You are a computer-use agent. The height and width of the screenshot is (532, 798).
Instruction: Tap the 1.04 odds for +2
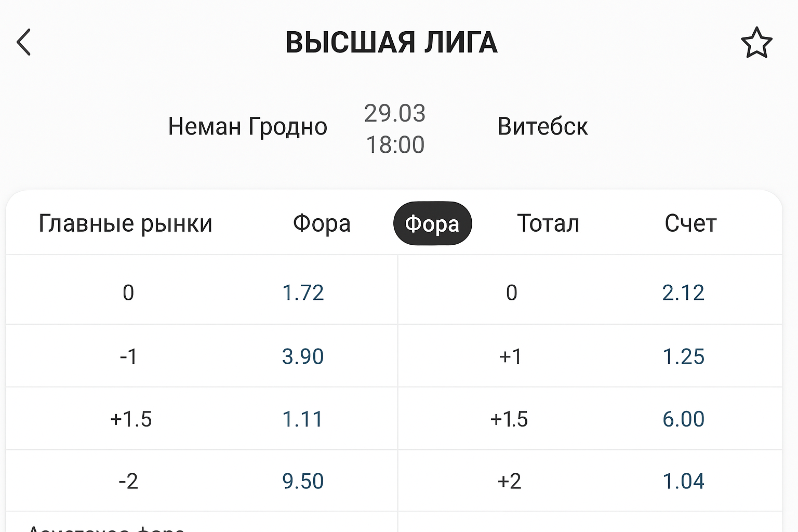pyautogui.click(x=683, y=481)
